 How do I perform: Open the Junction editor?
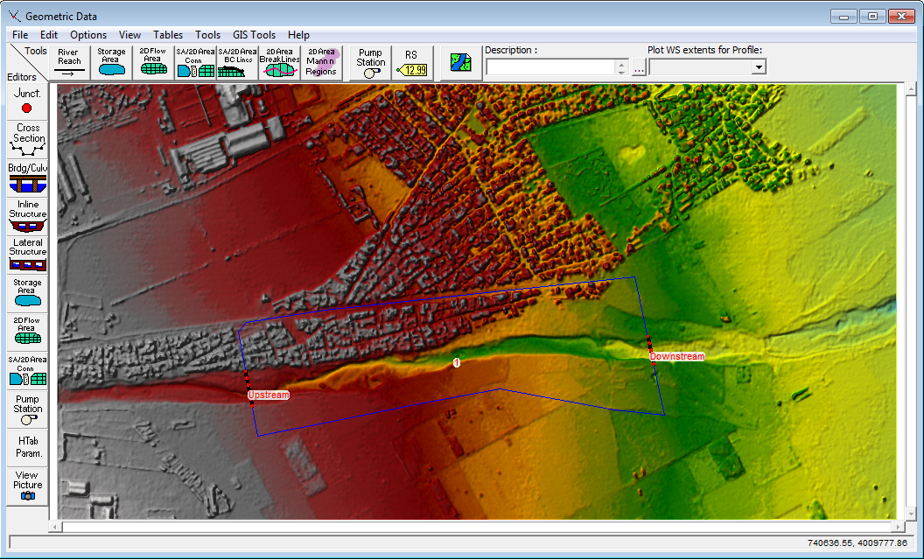(x=27, y=101)
